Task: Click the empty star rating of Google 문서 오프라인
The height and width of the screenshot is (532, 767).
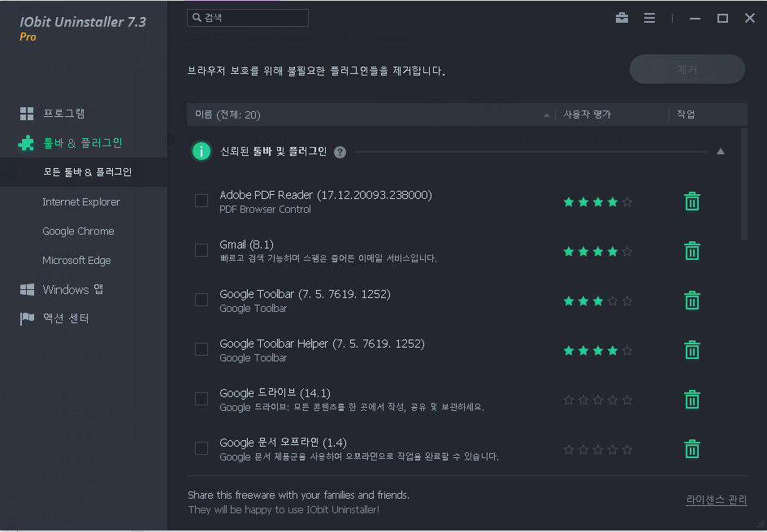Action: [598, 450]
